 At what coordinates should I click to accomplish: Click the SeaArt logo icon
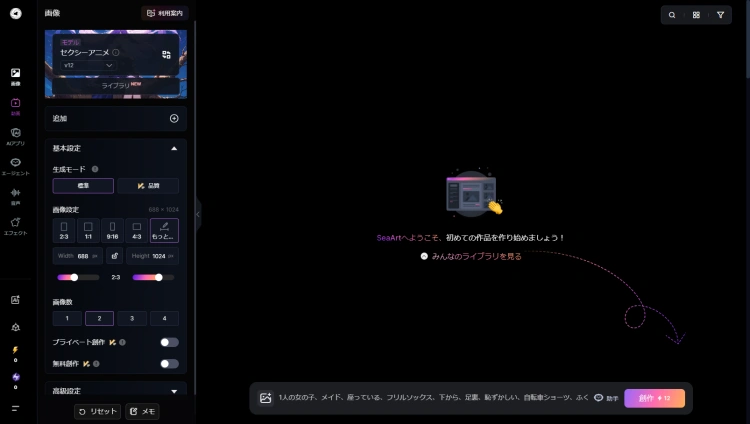coord(16,13)
